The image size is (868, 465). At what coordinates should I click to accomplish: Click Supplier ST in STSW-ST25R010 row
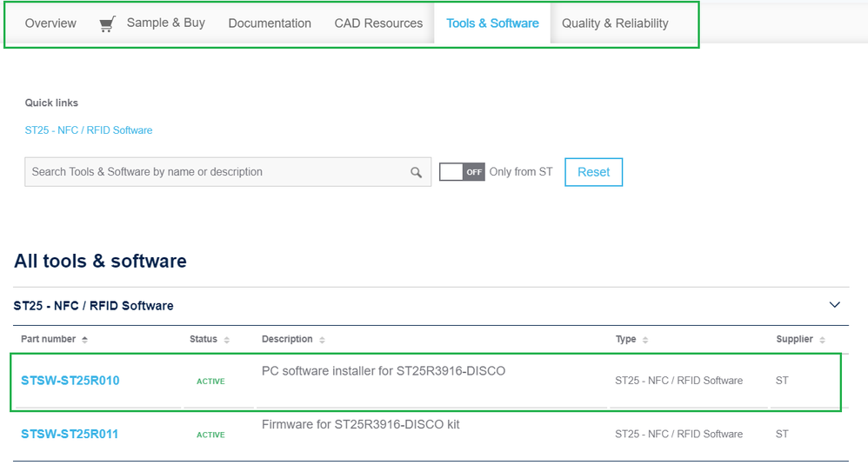782,381
